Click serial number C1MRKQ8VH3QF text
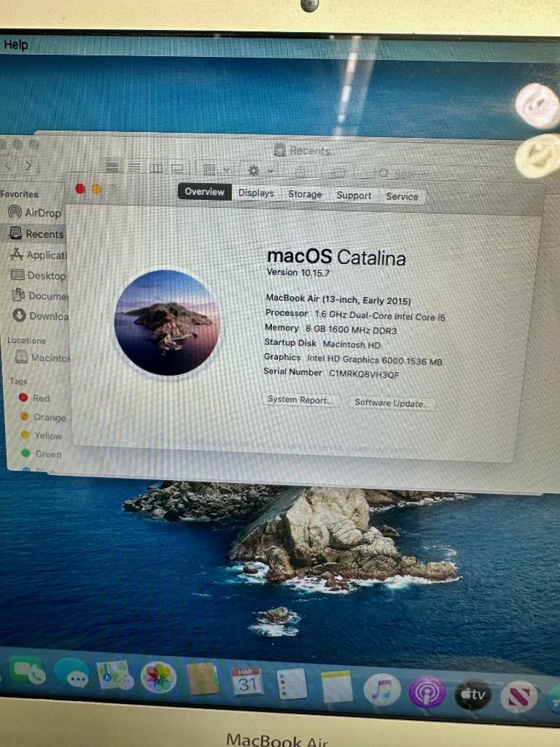 click(x=364, y=374)
